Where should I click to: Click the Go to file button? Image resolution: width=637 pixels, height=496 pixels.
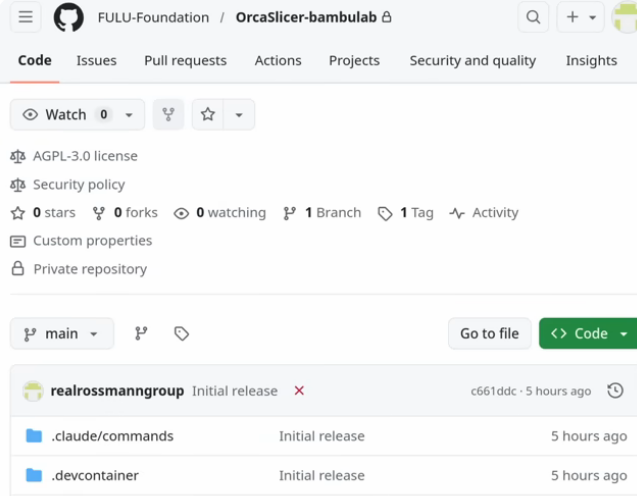click(490, 334)
